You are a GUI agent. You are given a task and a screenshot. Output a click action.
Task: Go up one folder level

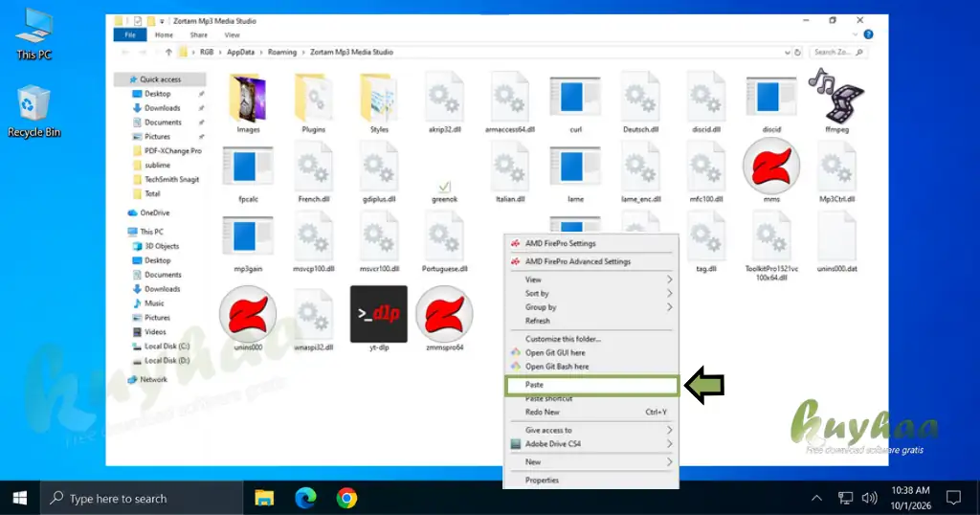coord(168,53)
